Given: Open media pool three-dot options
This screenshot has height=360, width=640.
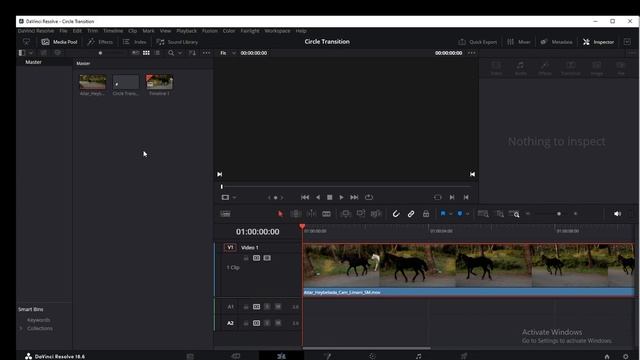Looking at the screenshot, I should pos(207,53).
